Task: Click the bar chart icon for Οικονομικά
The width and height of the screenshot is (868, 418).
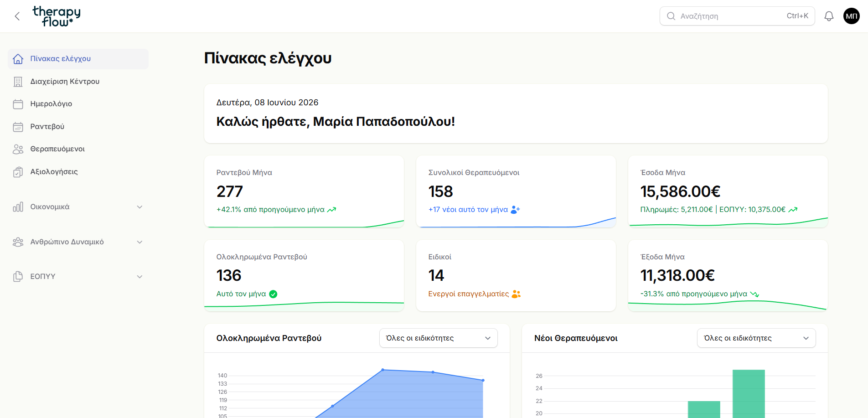Action: tap(18, 207)
